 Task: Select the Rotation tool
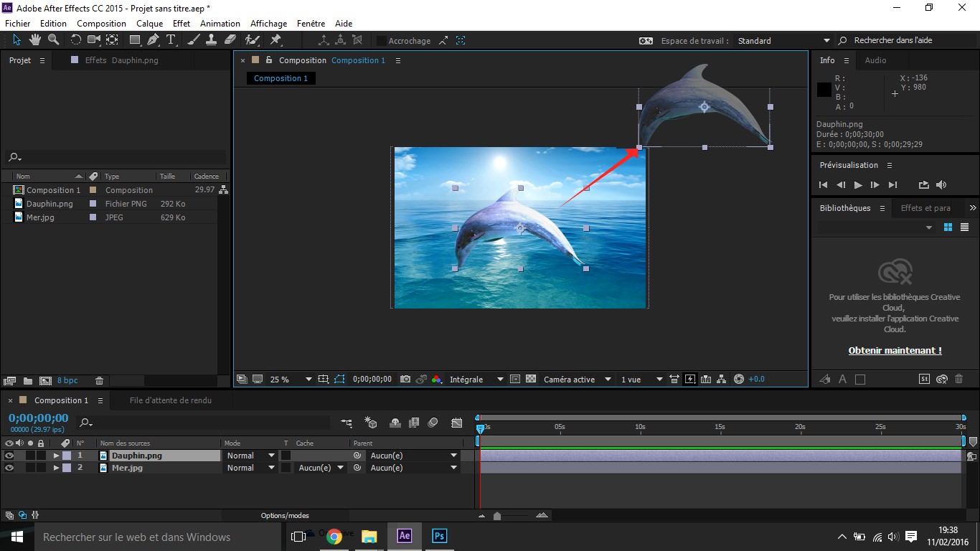[x=75, y=40]
